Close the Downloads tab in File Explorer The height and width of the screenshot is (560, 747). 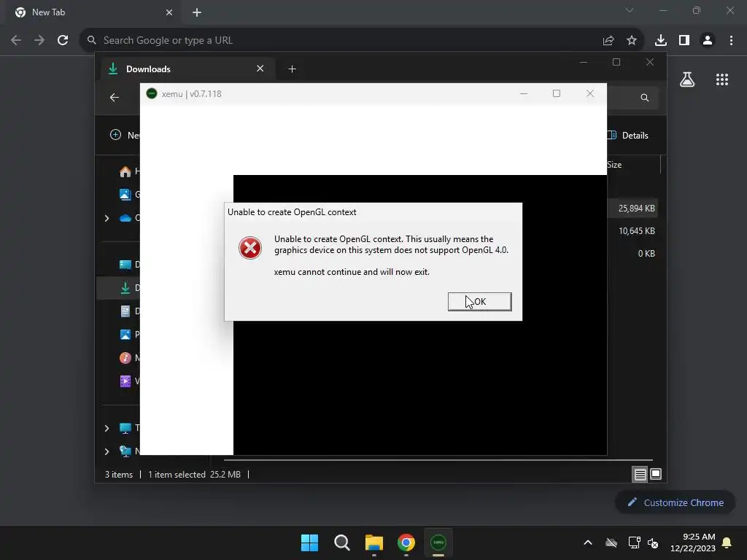260,69
